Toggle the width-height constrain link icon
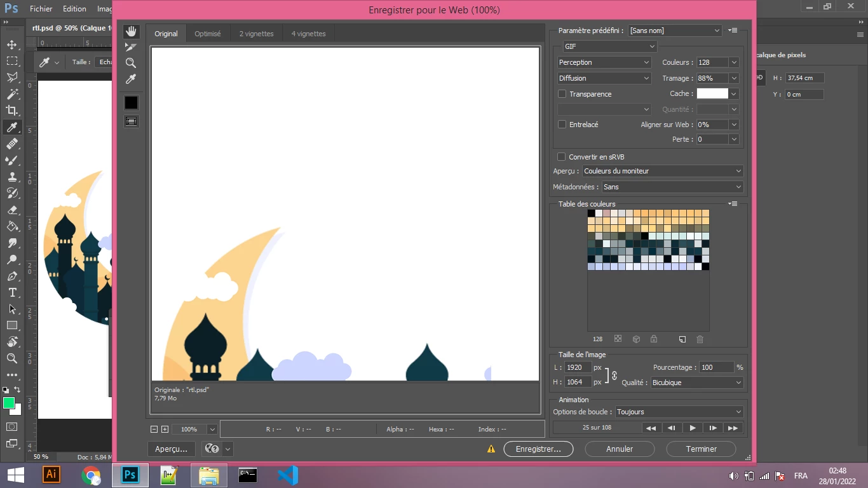The image size is (868, 488). [614, 375]
